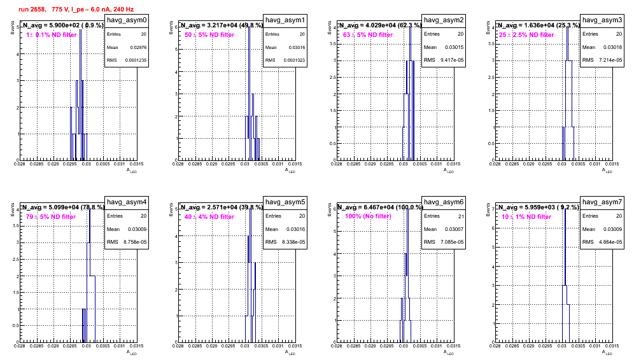Click the '10± 1% ND filter' label

click(x=526, y=217)
